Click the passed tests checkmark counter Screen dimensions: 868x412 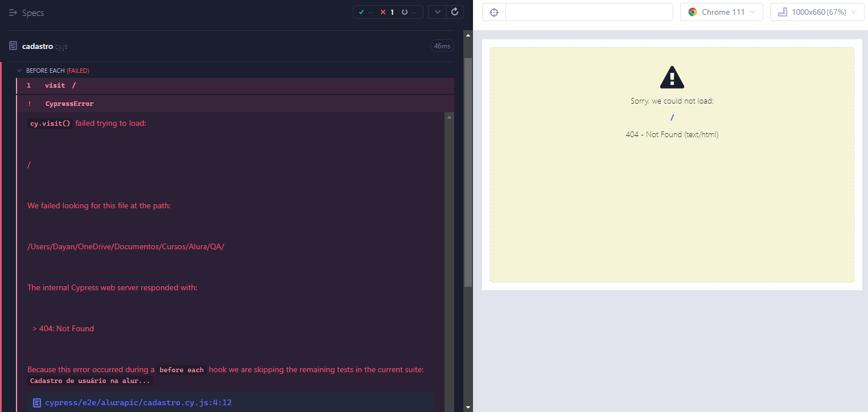(x=364, y=12)
